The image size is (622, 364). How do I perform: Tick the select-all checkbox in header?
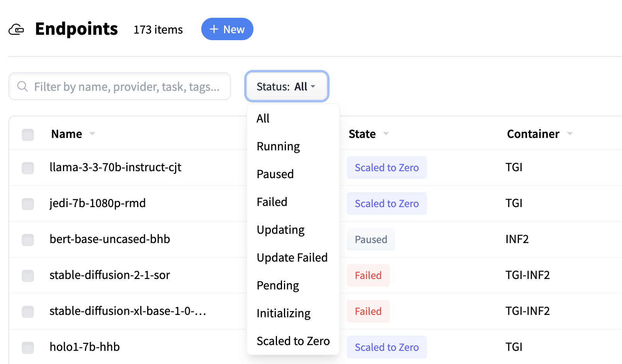(x=28, y=134)
